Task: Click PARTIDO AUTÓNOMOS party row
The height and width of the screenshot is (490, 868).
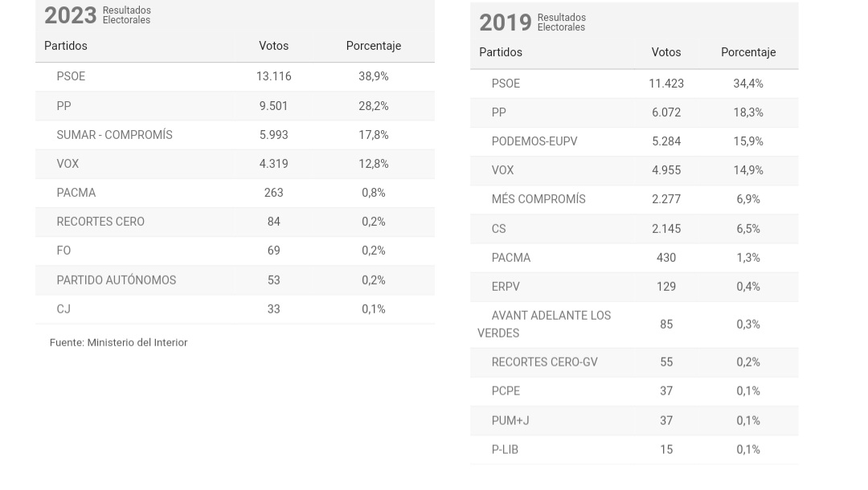Action: 116,280
